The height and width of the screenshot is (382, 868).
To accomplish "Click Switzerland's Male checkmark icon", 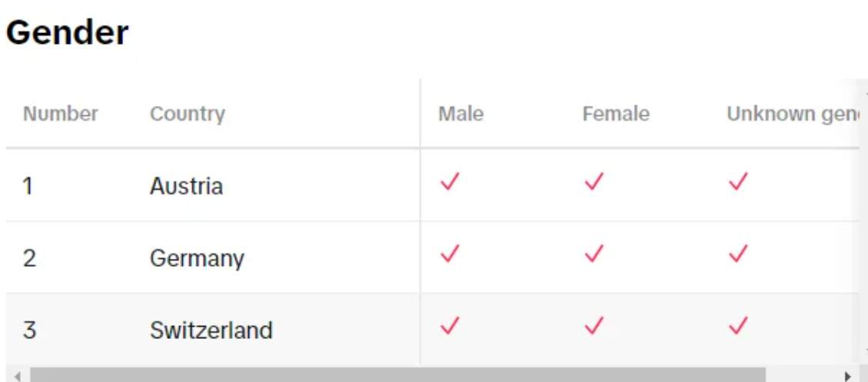I will click(x=450, y=326).
